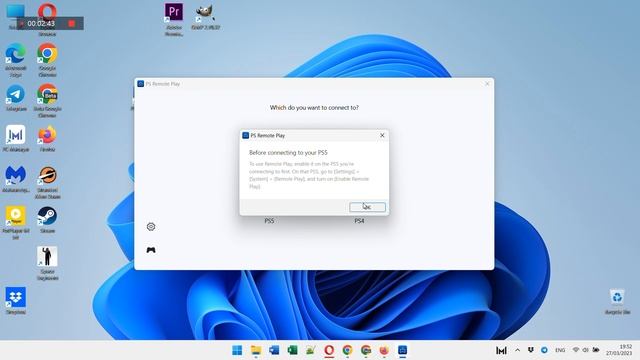Screen dimensions: 640x360
Task: Close the Before connecting to your PS5 dialog
Action: tap(382, 135)
